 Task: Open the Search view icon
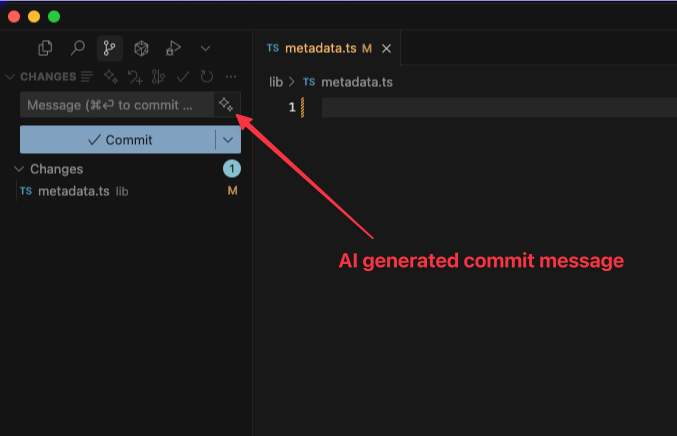point(78,48)
